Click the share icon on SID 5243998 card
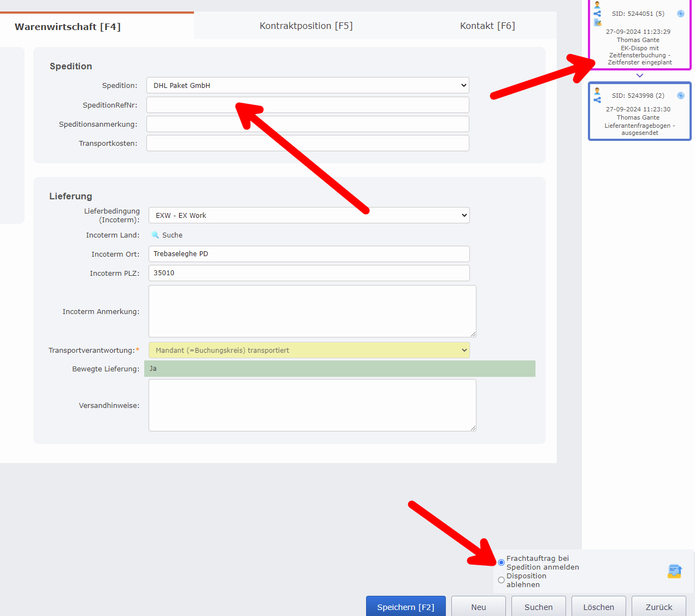This screenshot has height=616, width=695. click(597, 100)
